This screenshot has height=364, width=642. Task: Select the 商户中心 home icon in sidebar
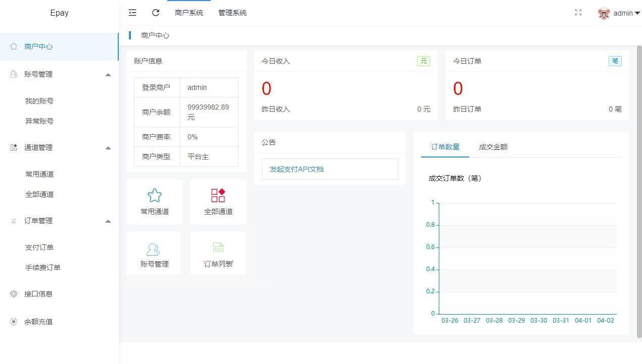pos(14,46)
